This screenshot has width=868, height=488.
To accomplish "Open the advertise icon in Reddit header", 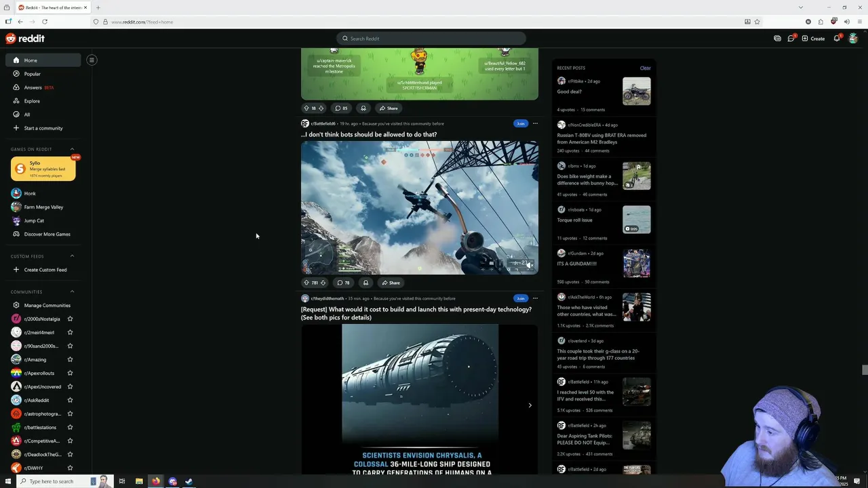I will tap(777, 39).
